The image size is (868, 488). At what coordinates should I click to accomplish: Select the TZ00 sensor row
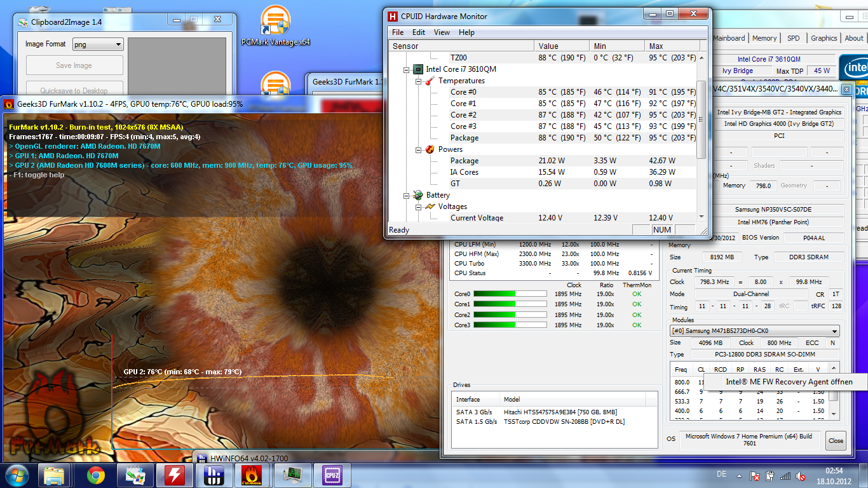pos(543,58)
